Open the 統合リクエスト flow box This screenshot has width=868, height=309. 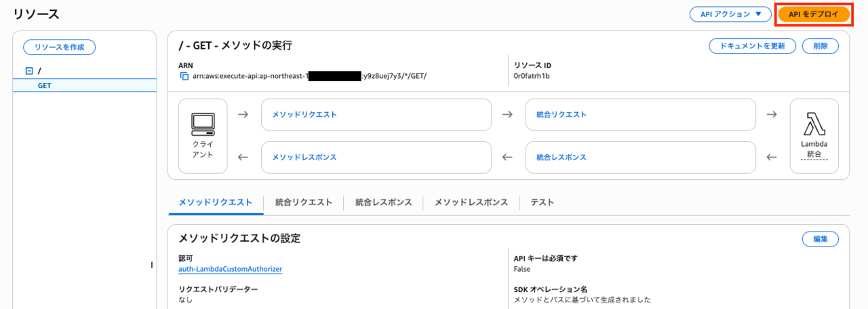(640, 115)
